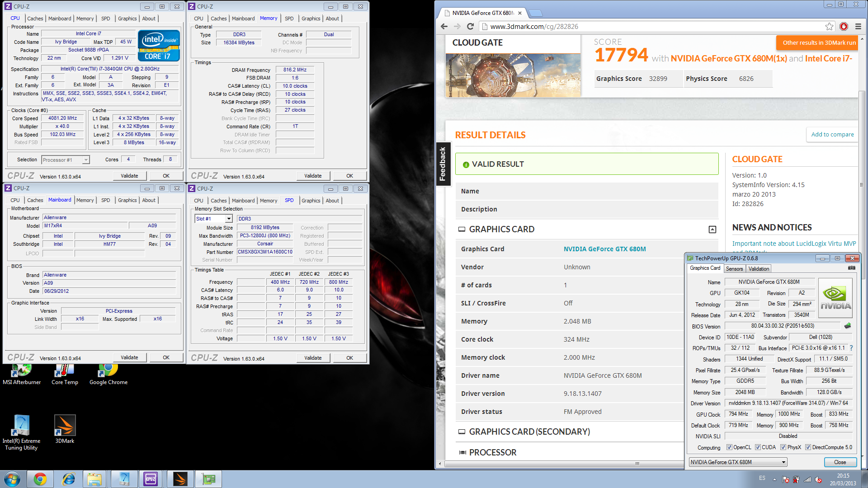The width and height of the screenshot is (868, 488).
Task: Click the Bus Interface question mark in GPU-Z
Action: coord(851,348)
